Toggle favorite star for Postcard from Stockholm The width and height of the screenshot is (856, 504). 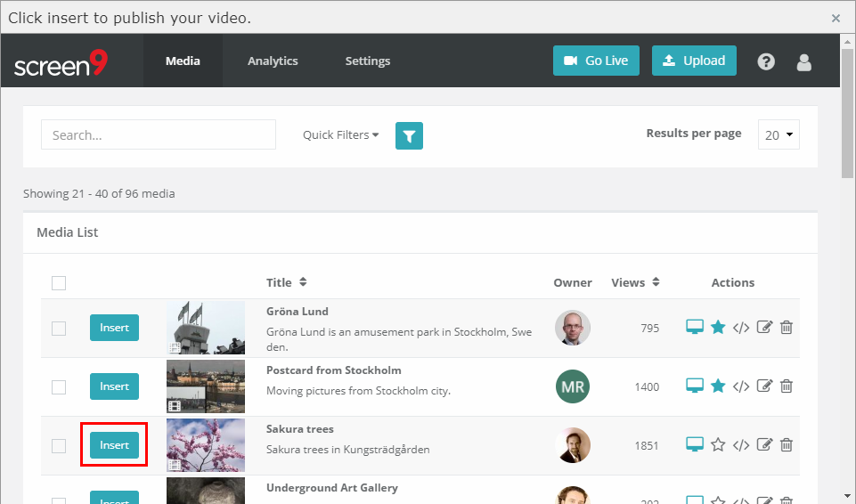(718, 386)
